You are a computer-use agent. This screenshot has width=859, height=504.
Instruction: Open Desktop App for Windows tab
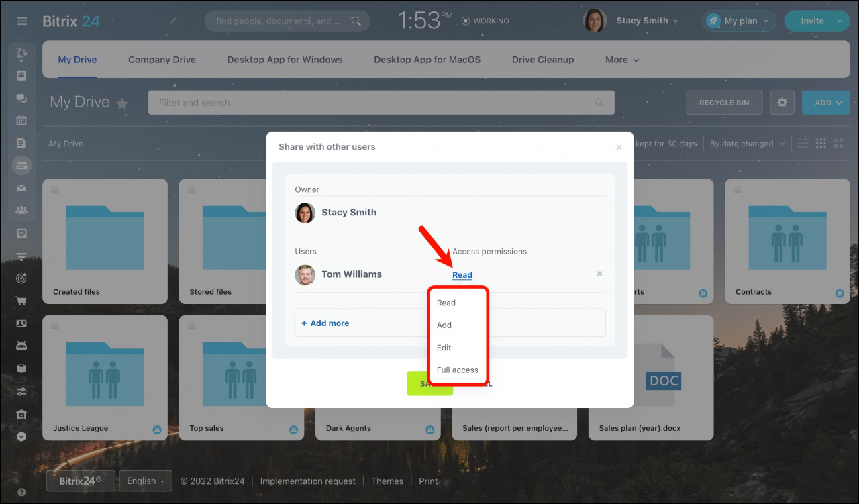pos(285,60)
